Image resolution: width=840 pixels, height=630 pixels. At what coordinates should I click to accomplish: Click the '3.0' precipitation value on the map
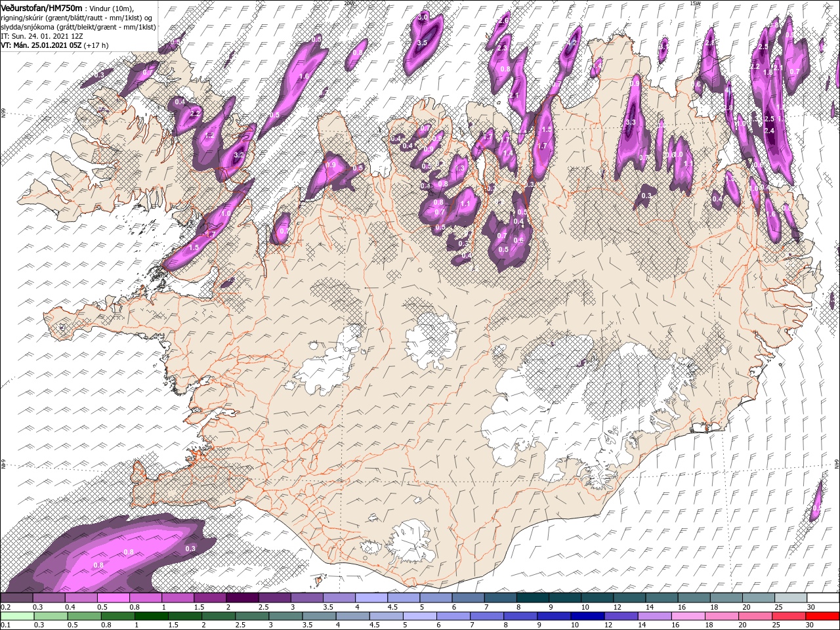point(423,17)
